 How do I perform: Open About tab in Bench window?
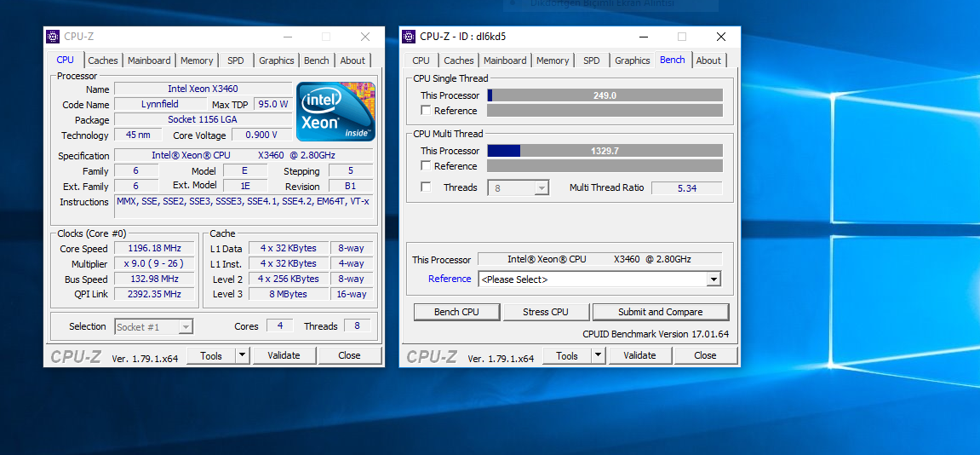click(x=708, y=60)
